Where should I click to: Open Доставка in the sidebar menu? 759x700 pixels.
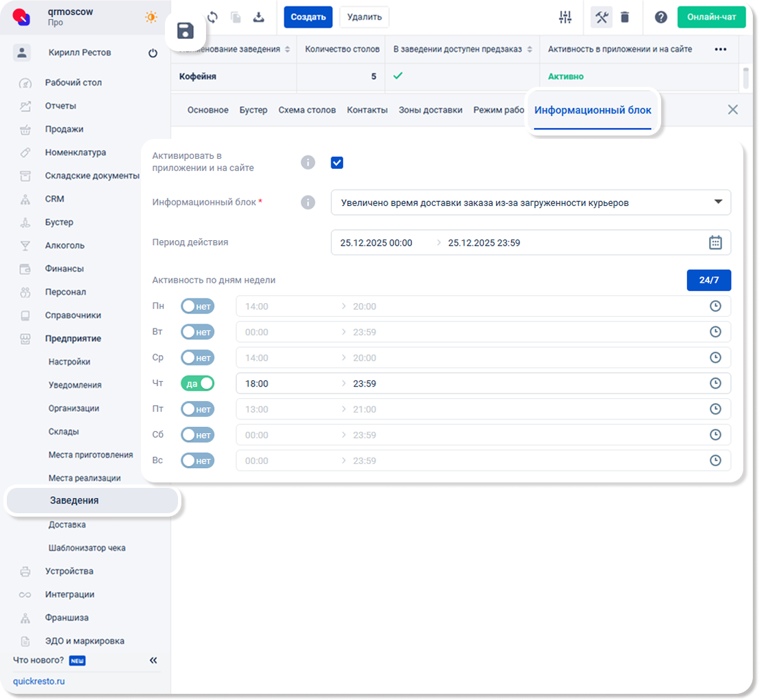[x=67, y=525]
